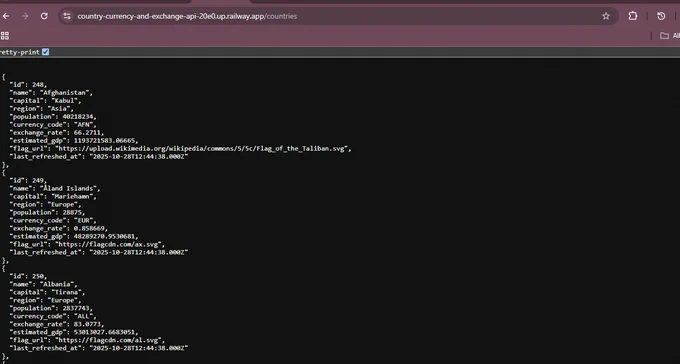Open the history clock icon in toolbar

(661, 16)
